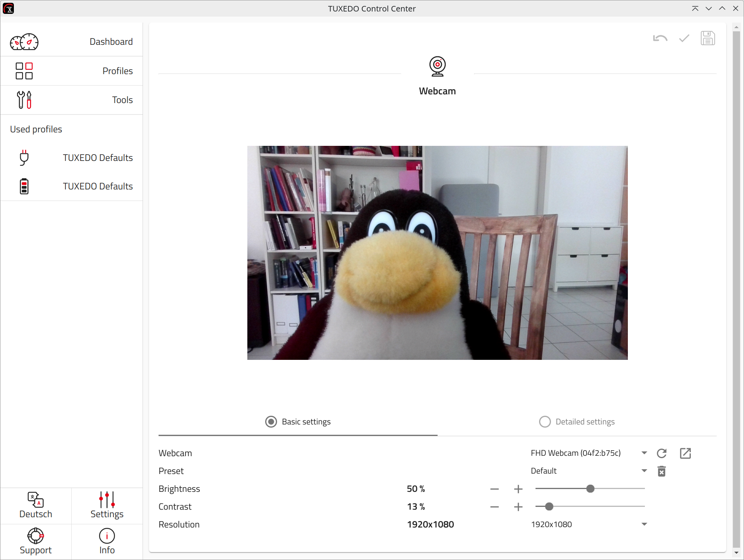This screenshot has width=744, height=560.
Task: Click the scrollbar down arrow
Action: (x=736, y=553)
